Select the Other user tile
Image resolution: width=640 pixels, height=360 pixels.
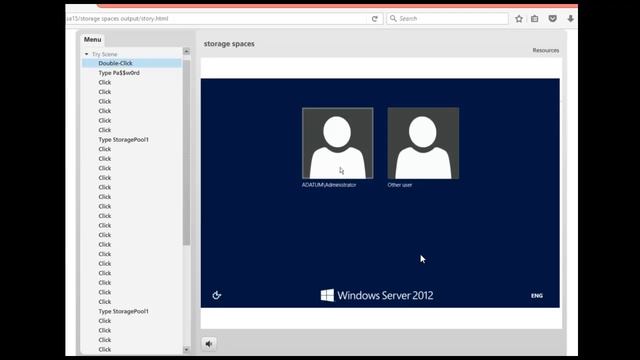[x=423, y=143]
